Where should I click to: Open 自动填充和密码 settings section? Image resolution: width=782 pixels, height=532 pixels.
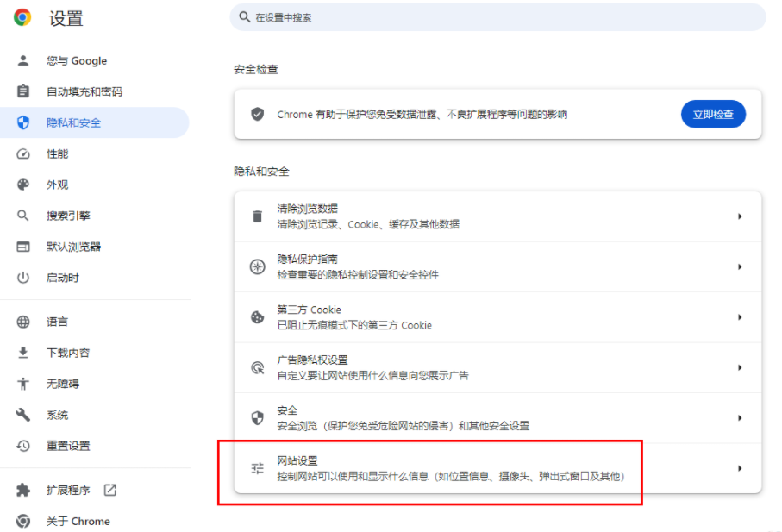(95, 91)
